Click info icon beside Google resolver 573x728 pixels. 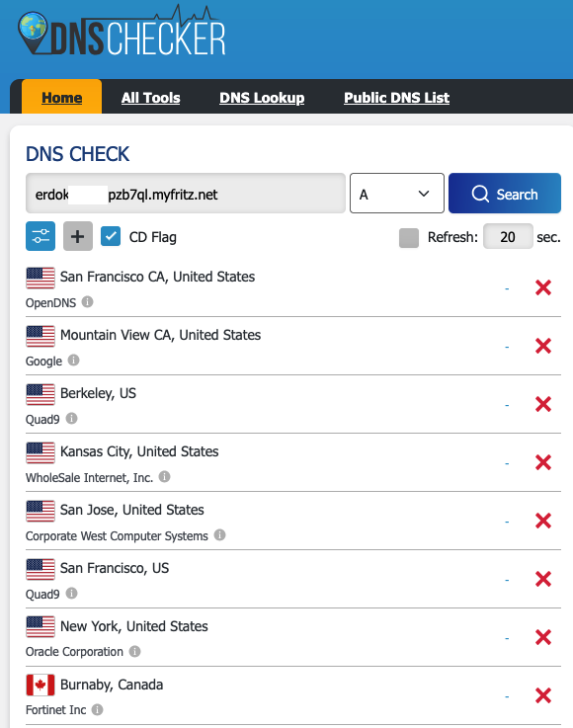(73, 361)
